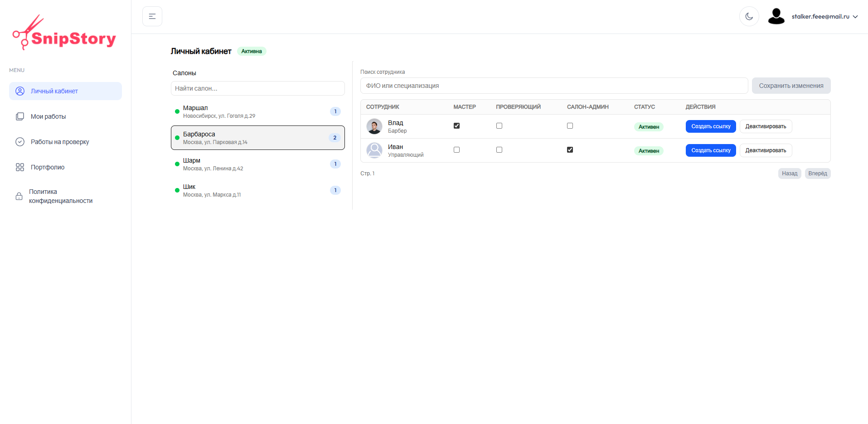Viewport: 868px width, 424px height.
Task: Click the Мои работы stacked pages icon
Action: 20,116
